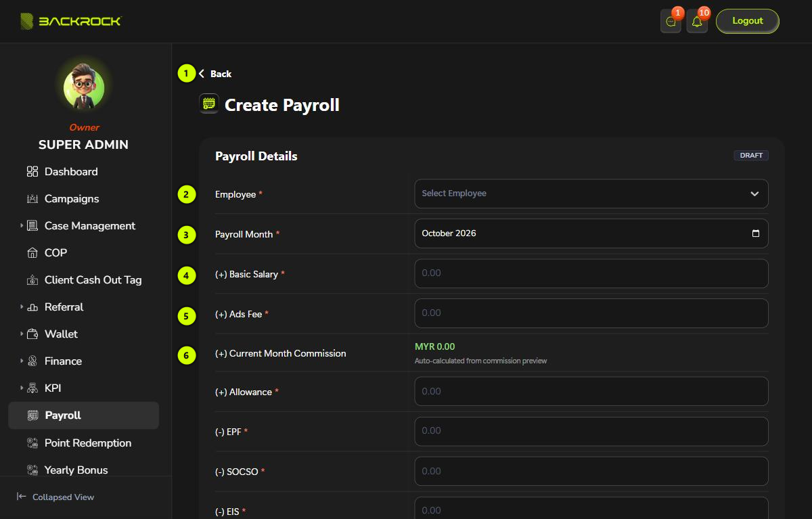Click the Point Redemption icon
812x519 pixels.
click(32, 443)
